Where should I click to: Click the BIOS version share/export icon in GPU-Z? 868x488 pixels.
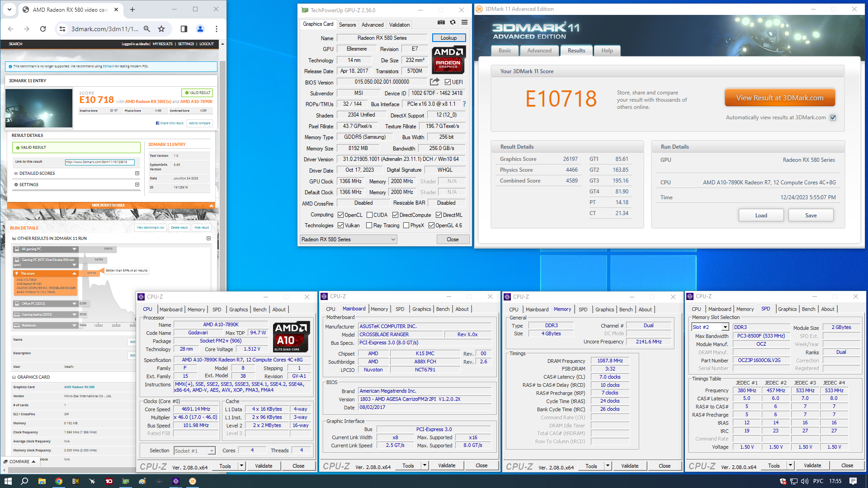[434, 82]
